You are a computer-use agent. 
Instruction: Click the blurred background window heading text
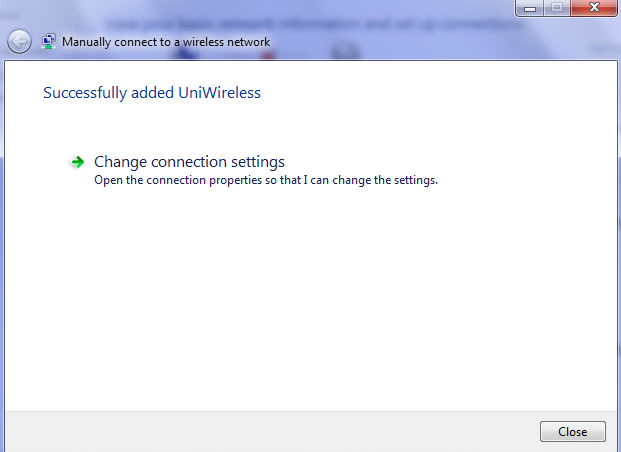pyautogui.click(x=315, y=25)
